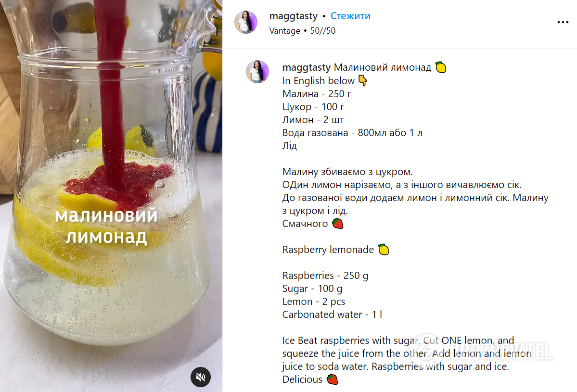This screenshot has width=577, height=392.
Task: Click the strawberry emoji after Смачного
Action: (x=337, y=224)
